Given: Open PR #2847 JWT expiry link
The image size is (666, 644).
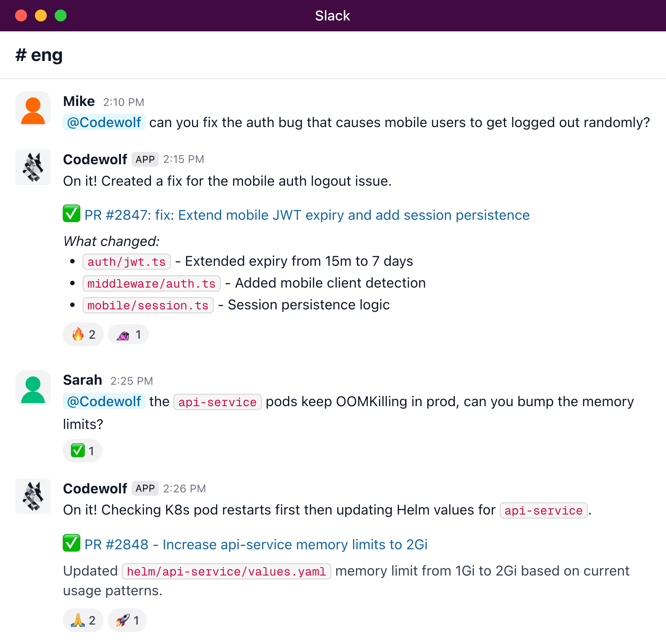Looking at the screenshot, I should 307,215.
